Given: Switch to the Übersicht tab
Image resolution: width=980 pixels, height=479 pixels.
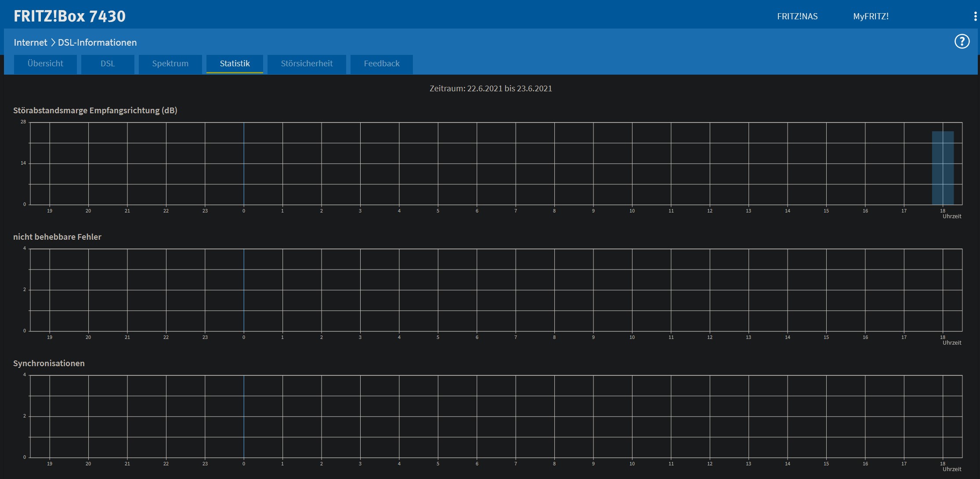Looking at the screenshot, I should coord(45,64).
